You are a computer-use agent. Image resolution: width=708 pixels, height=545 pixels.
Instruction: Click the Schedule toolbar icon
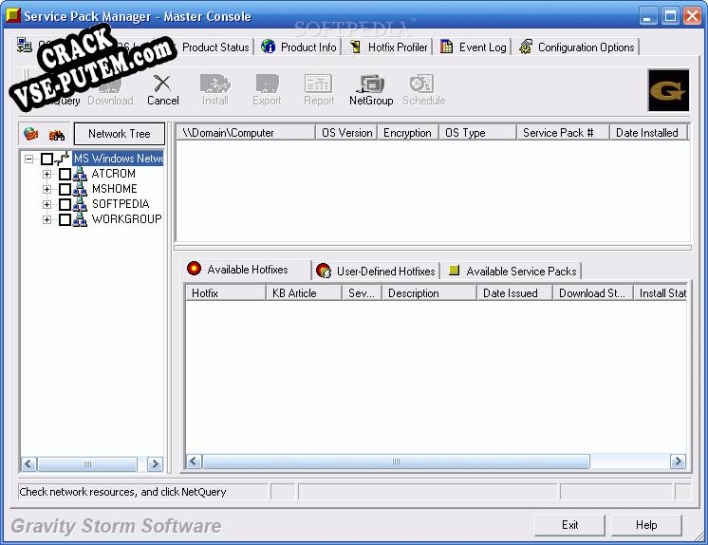coord(422,84)
